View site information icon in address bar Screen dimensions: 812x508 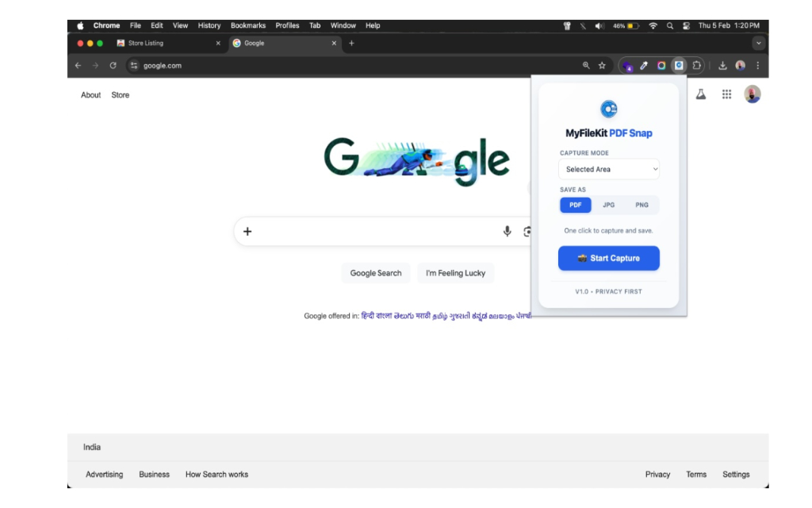click(x=134, y=65)
